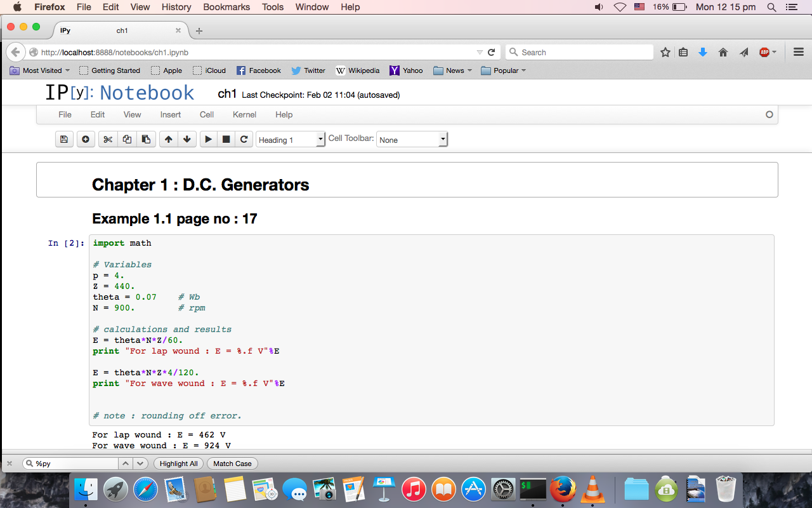Open VLC from the dock
The image size is (812, 508).
592,490
